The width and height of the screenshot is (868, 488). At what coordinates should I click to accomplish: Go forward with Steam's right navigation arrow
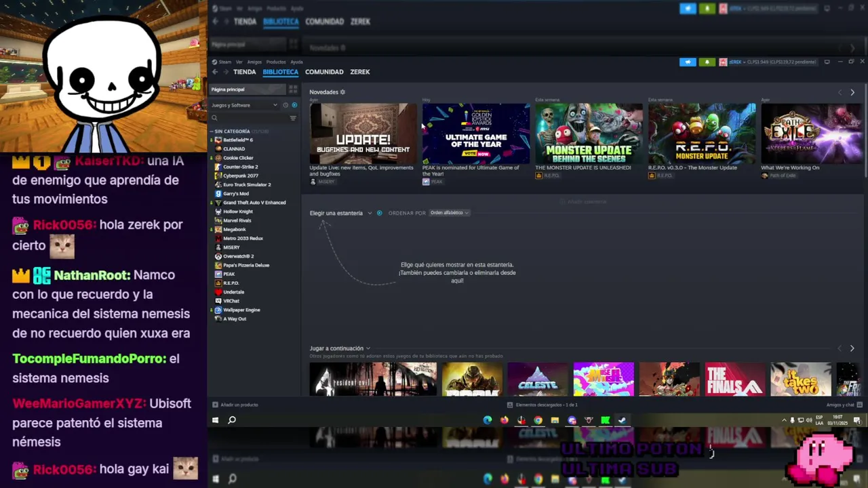click(224, 72)
